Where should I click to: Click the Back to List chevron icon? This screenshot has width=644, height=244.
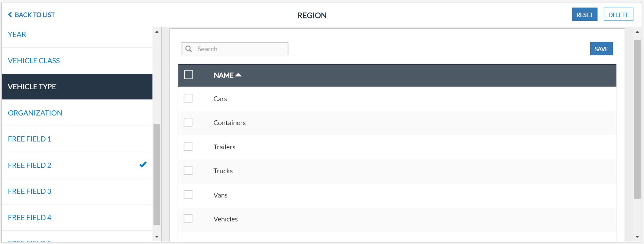click(10, 15)
